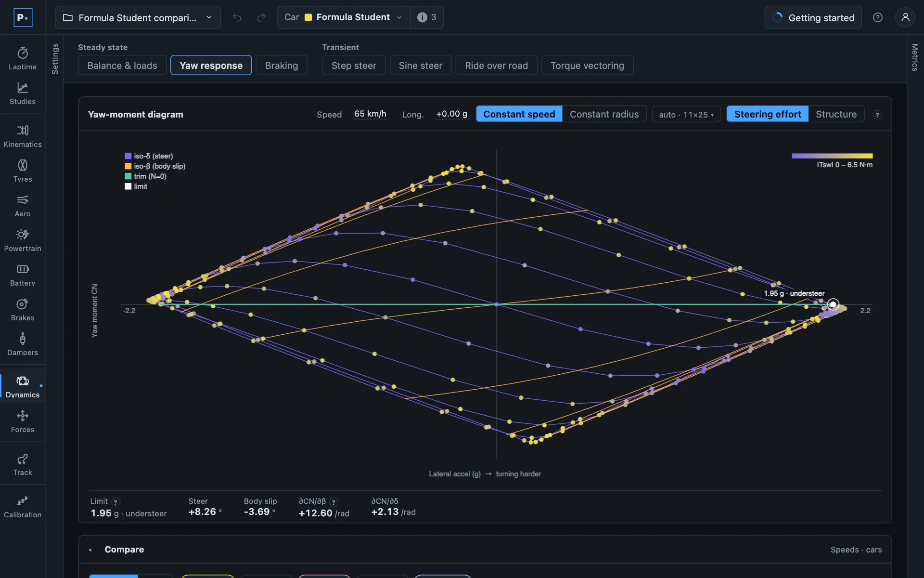Open the help question mark in top bar
This screenshot has height=578, width=924.
click(x=878, y=17)
